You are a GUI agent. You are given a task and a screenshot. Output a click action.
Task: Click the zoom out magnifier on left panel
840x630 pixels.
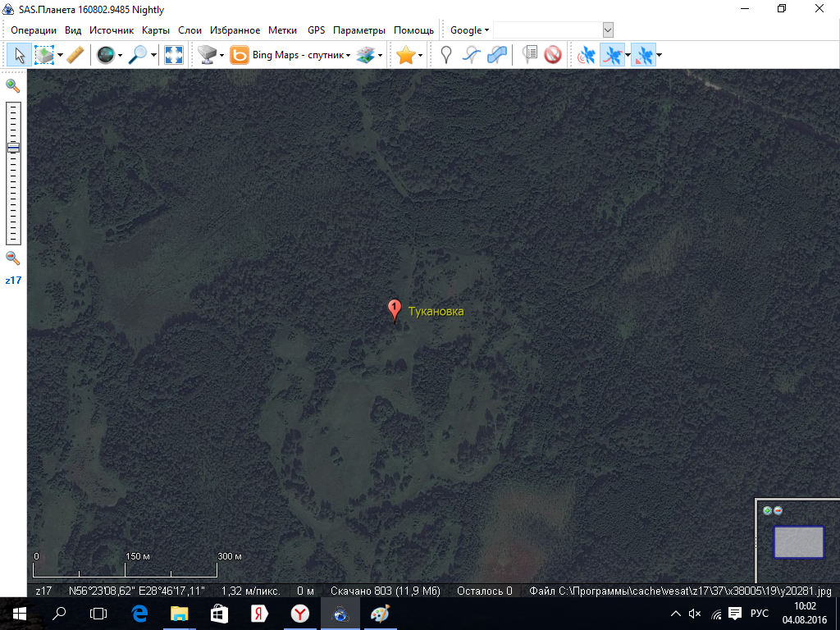tap(13, 258)
